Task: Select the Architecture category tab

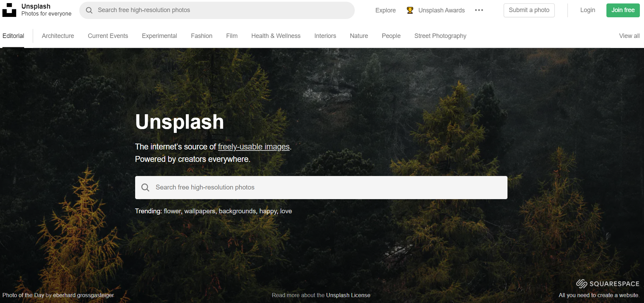Action: point(58,36)
